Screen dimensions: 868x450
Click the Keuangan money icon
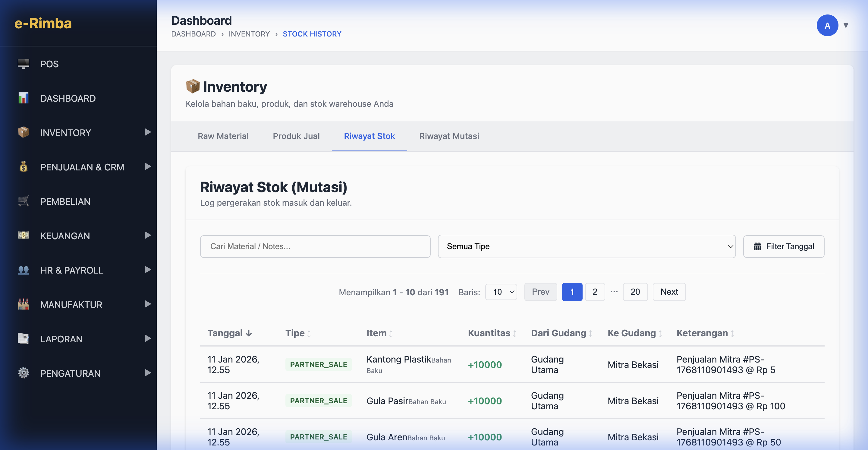23,235
